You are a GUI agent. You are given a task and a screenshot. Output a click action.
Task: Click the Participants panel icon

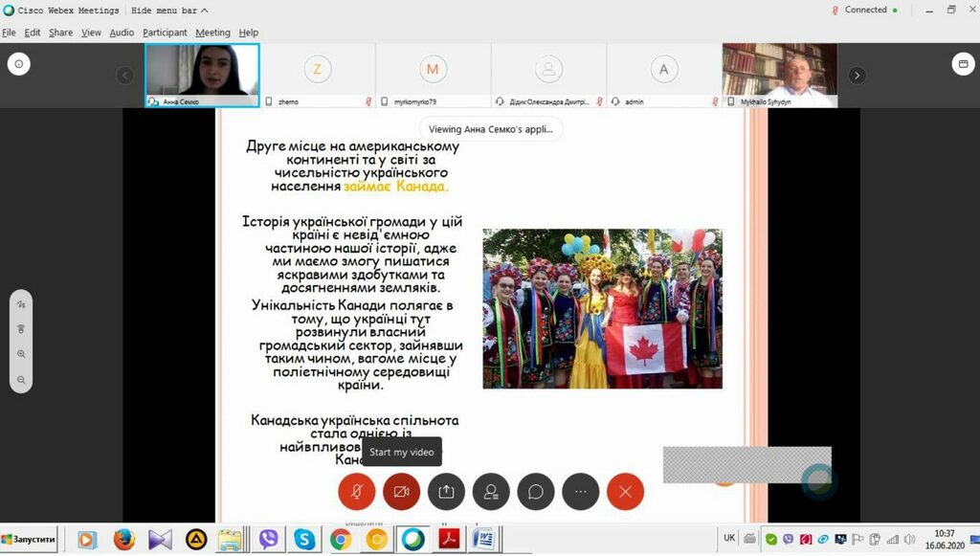pyautogui.click(x=491, y=491)
